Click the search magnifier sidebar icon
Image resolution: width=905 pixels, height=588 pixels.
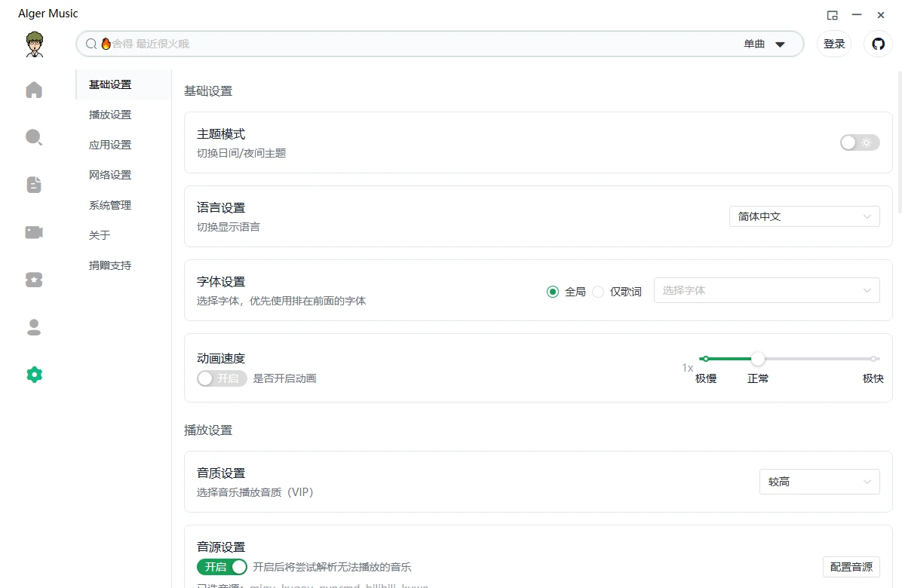(34, 137)
